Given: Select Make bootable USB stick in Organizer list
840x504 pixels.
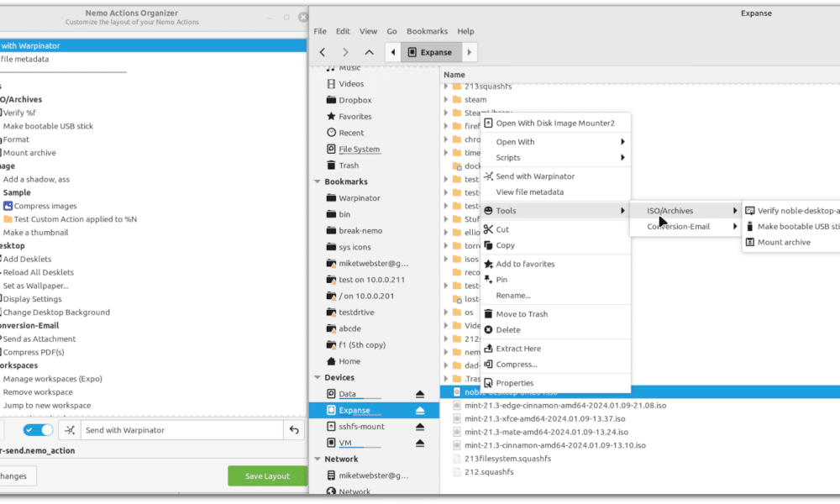Looking at the screenshot, I should point(48,126).
